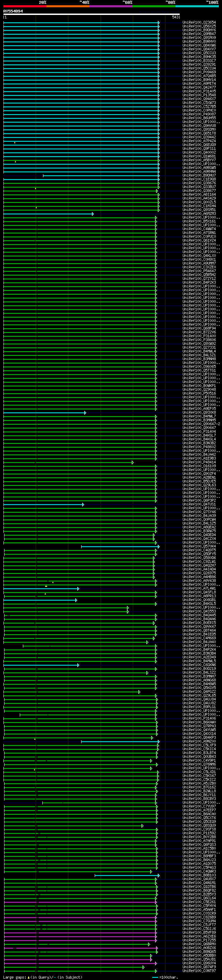Click the UniRef100_P48602 label
Viewport: 222px width, 980px height.
[199, 447]
